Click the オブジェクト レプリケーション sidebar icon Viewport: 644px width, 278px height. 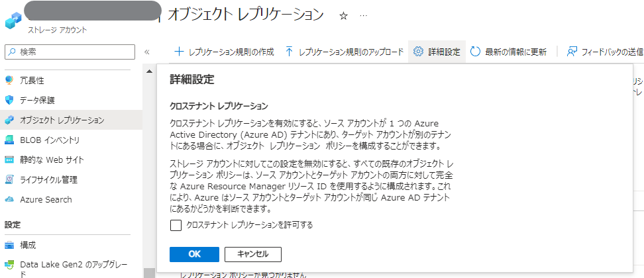click(x=9, y=120)
